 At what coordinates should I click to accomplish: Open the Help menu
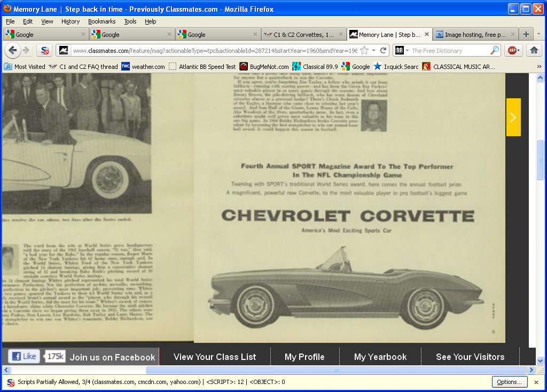[x=150, y=21]
